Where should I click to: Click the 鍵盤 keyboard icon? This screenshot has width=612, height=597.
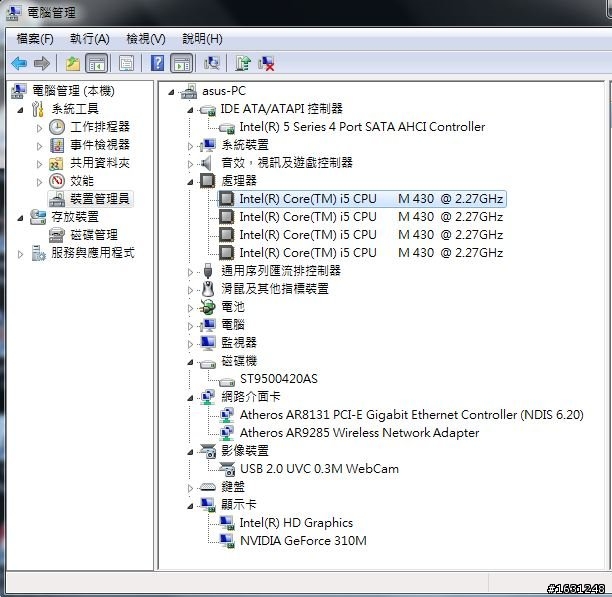[x=208, y=487]
